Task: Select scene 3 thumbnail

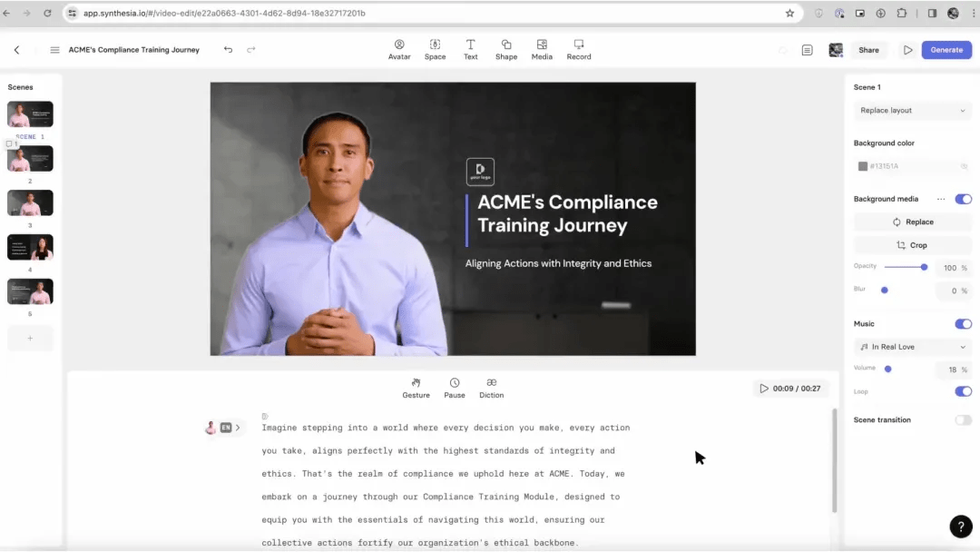Action: pyautogui.click(x=30, y=203)
